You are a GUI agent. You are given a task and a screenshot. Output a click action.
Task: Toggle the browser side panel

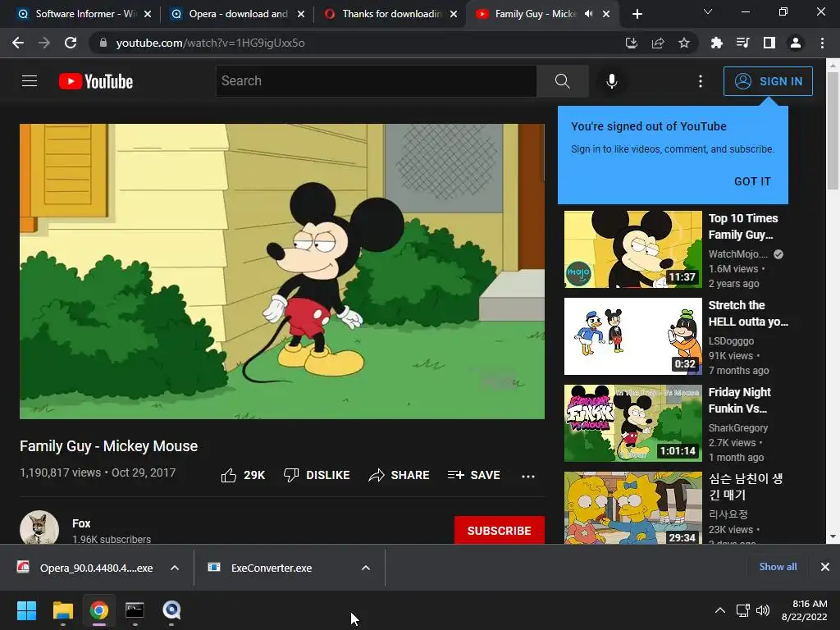[769, 43]
